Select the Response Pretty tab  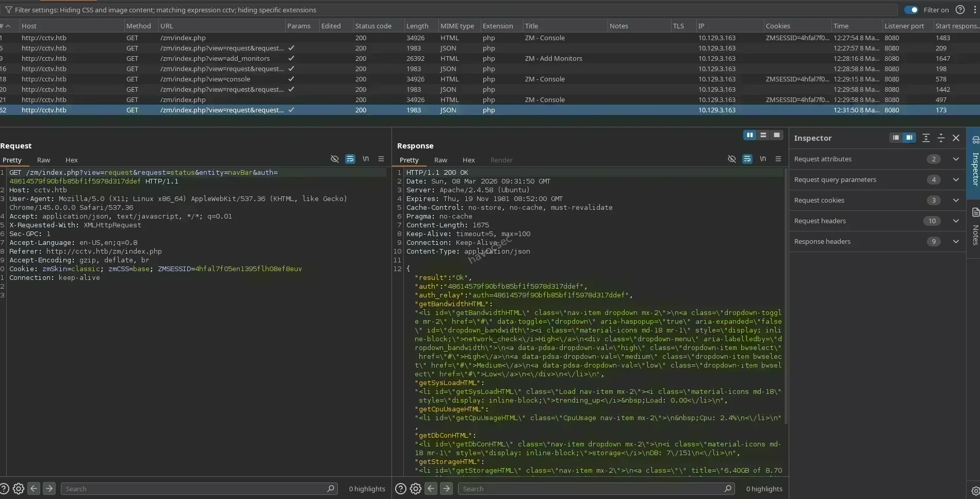[x=409, y=160]
